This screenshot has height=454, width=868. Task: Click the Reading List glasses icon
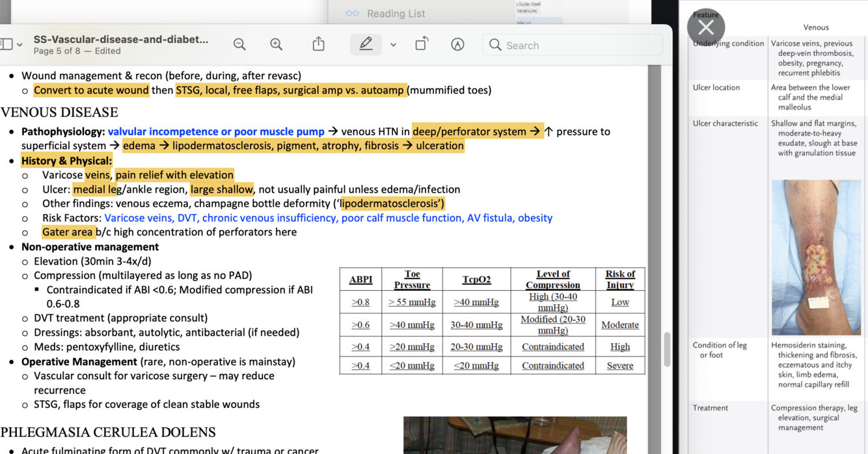(352, 14)
